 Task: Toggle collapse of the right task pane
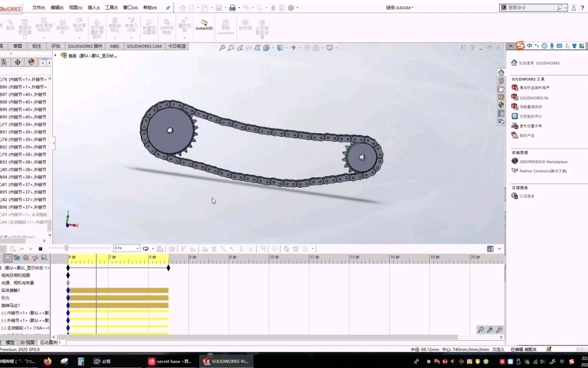click(x=511, y=46)
